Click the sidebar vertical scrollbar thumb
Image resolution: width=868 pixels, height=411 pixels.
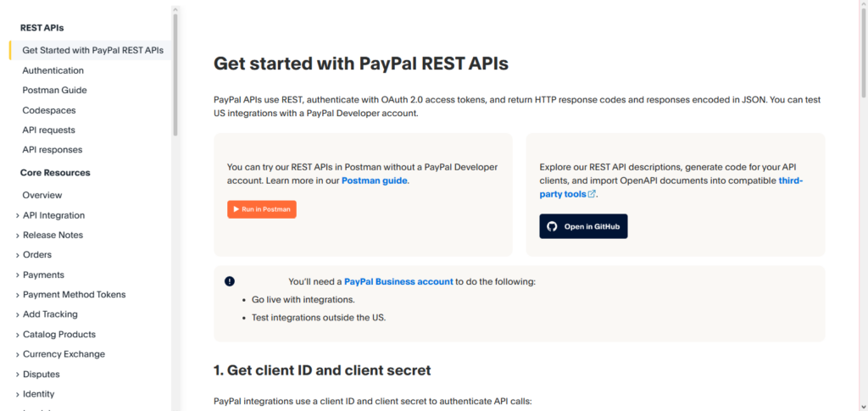tap(175, 75)
